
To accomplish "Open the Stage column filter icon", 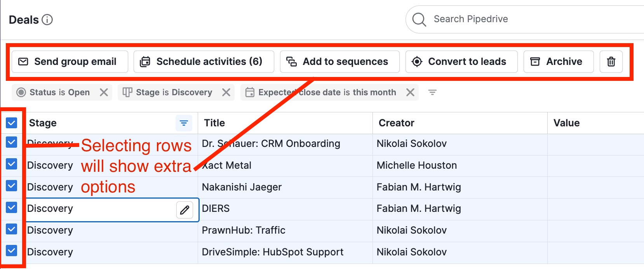I will [184, 123].
